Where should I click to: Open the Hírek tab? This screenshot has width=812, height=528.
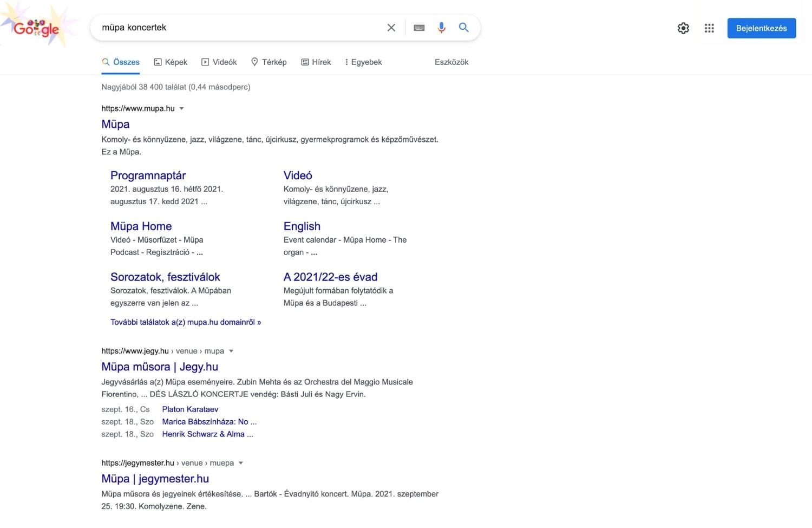click(x=316, y=62)
